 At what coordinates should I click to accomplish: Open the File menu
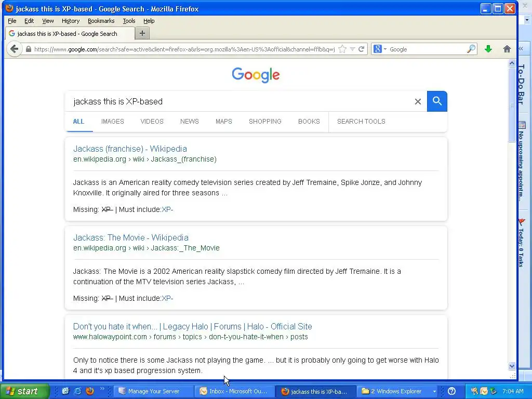pyautogui.click(x=12, y=21)
